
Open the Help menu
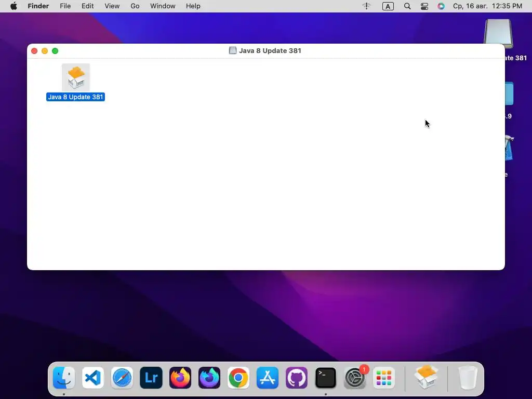193,6
